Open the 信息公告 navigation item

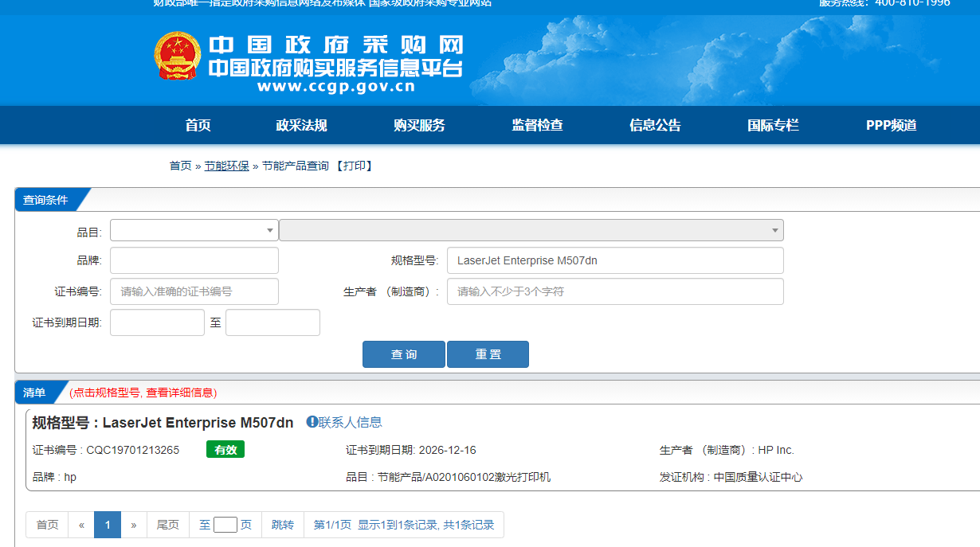click(655, 125)
